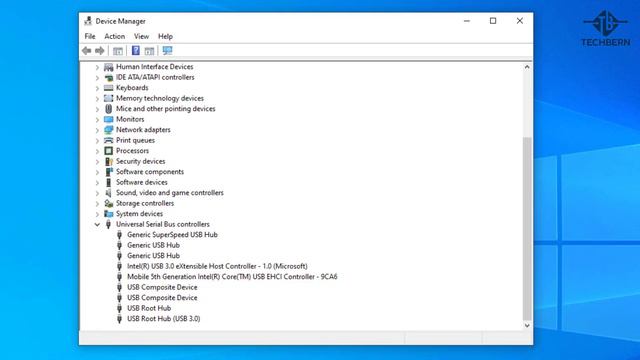
Task: Click the Print queues printer icon
Action: [109, 140]
